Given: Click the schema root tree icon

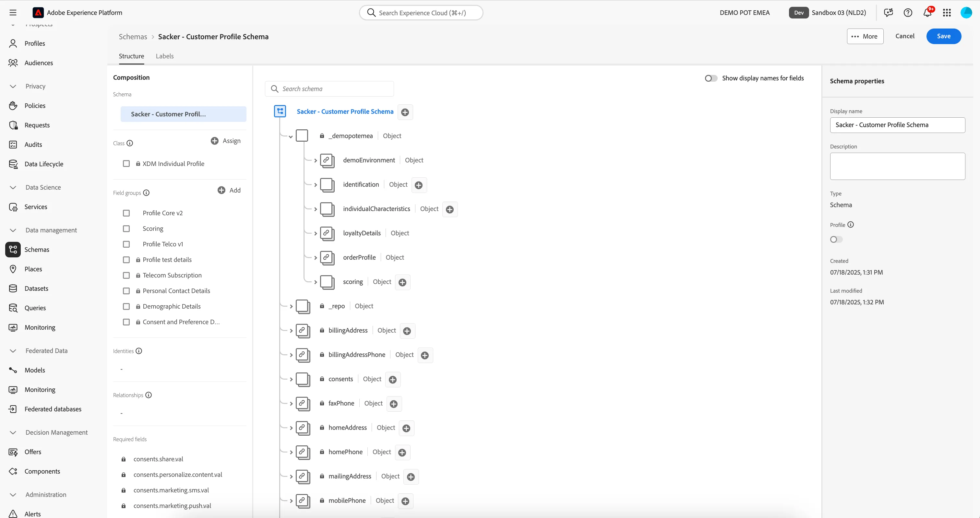Looking at the screenshot, I should click(280, 112).
